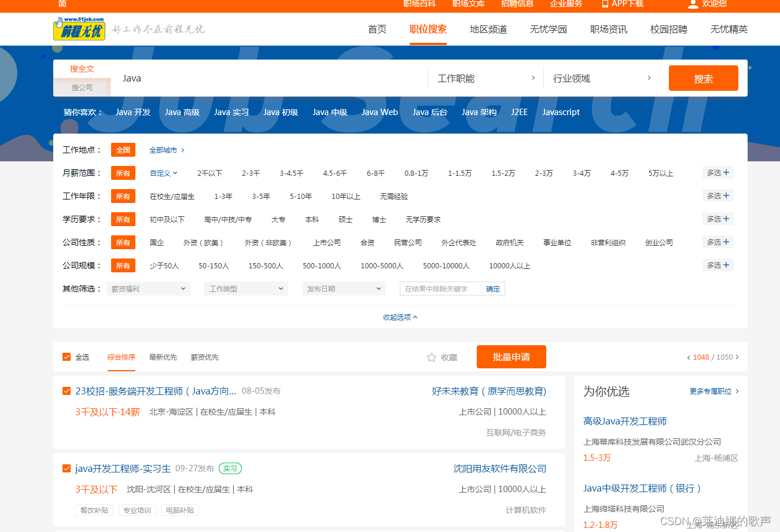Open 好未来教育 company link
780x532 pixels.
pos(489,391)
